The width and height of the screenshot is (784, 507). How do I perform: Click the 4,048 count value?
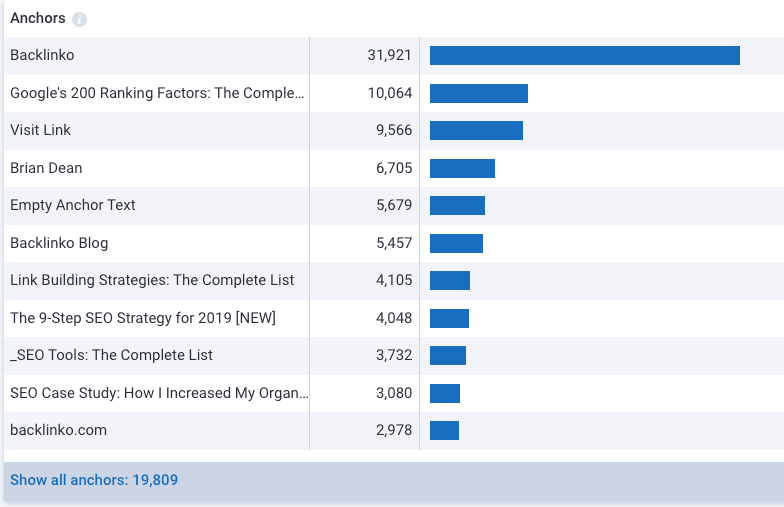(x=394, y=318)
